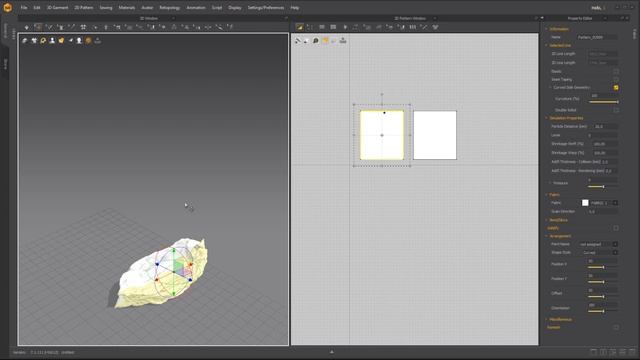Click the three vertical lines icon in 2D toolbar

pyautogui.click(x=413, y=27)
